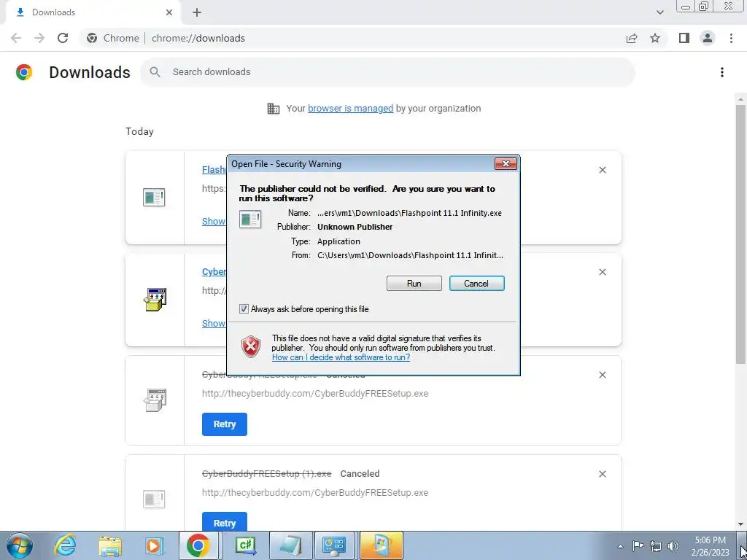
Task: Open 'How can I decide what software to run?' link
Action: 341,357
